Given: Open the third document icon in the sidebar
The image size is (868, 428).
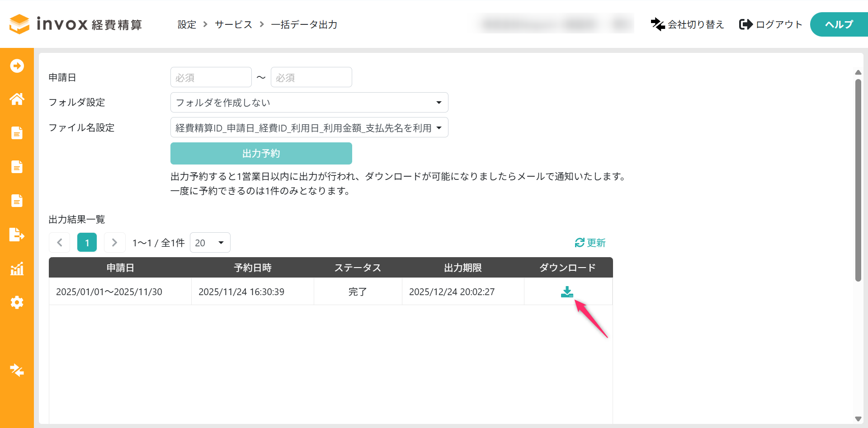Looking at the screenshot, I should tap(17, 201).
